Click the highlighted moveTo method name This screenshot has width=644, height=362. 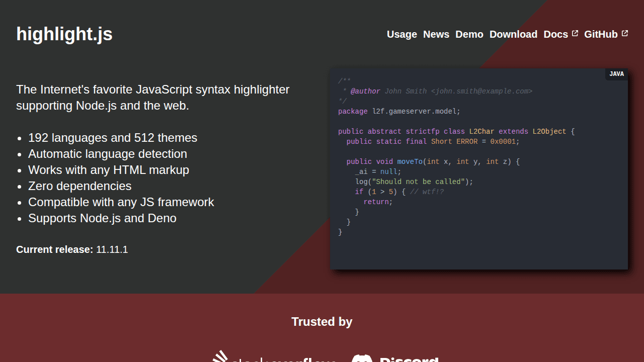pos(409,161)
